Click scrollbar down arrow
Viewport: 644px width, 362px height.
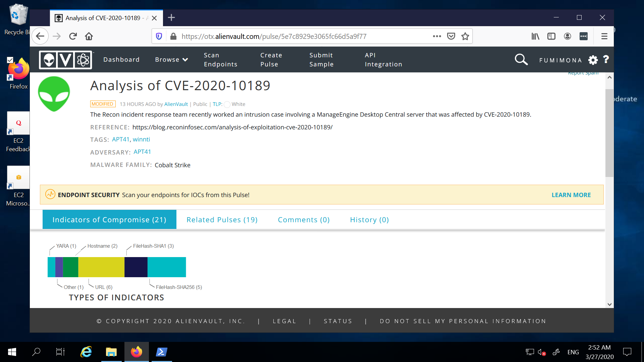[x=609, y=304]
